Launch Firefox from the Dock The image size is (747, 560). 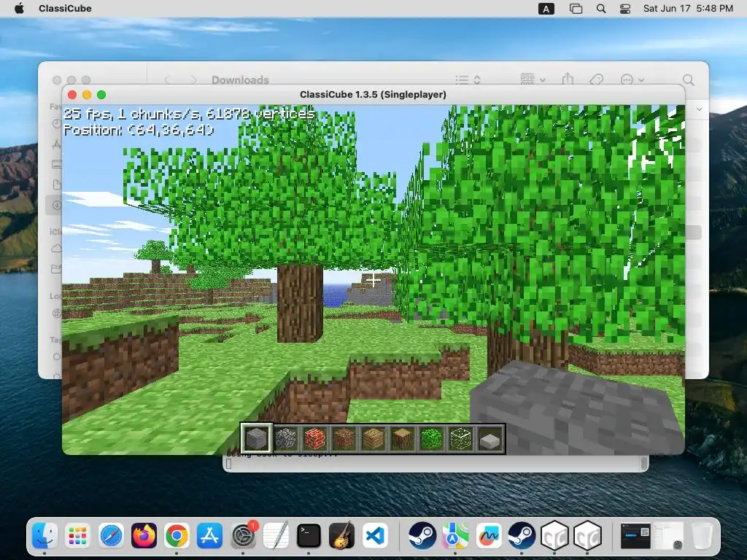(x=144, y=535)
